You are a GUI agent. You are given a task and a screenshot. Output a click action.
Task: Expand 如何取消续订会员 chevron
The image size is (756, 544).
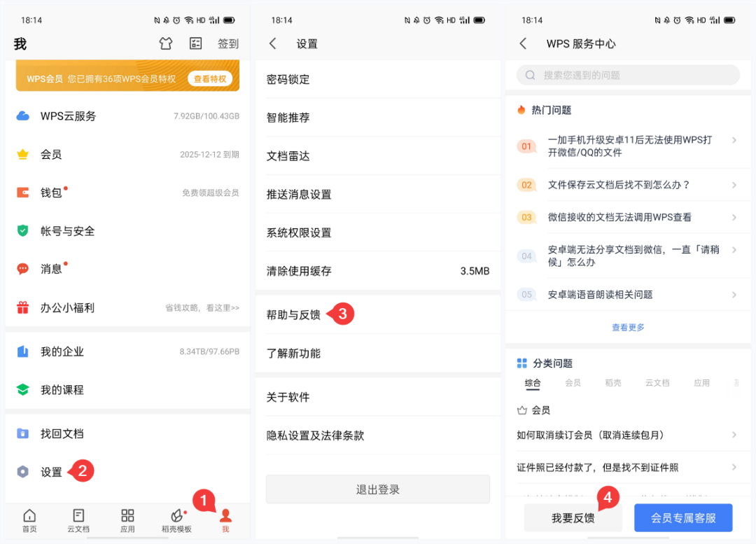click(734, 435)
